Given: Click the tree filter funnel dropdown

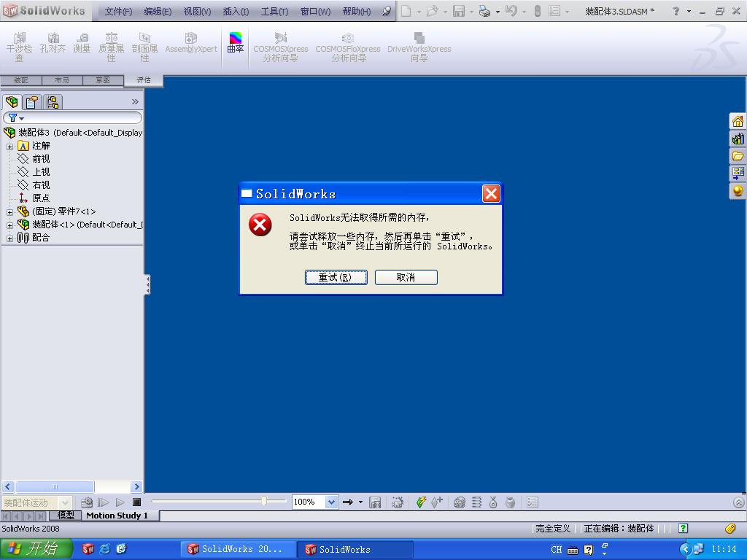Looking at the screenshot, I should (x=16, y=117).
